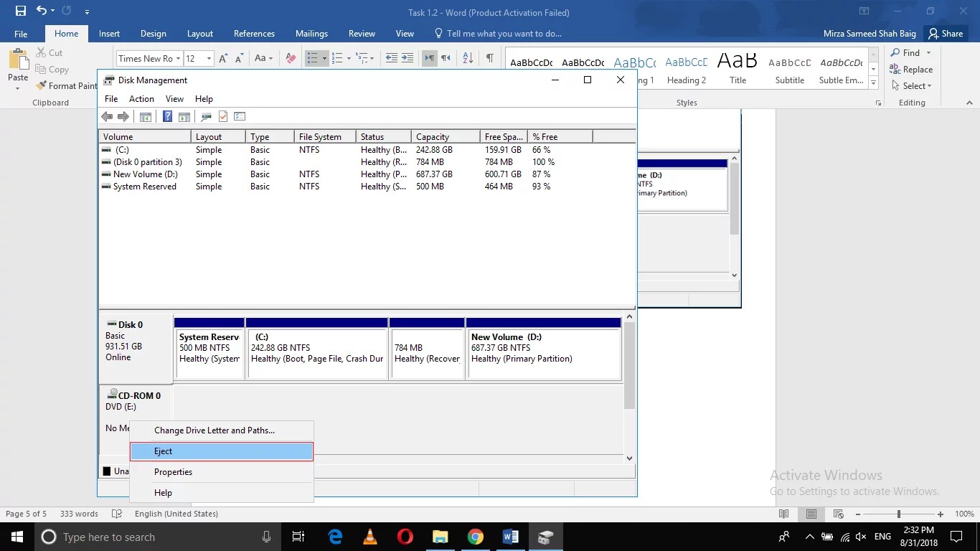The height and width of the screenshot is (551, 980).
Task: Click the Sort icon in the ribbon
Action: tap(467, 58)
